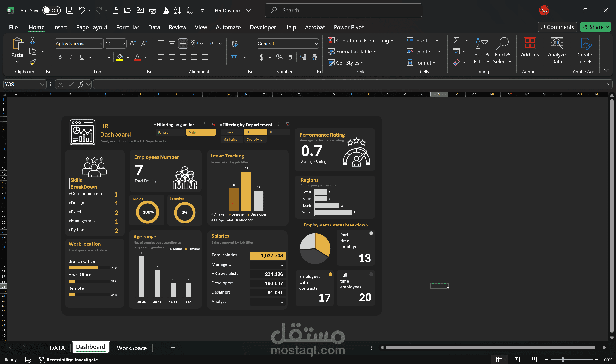
Task: Open the Formulas ribbon tab
Action: point(128,27)
